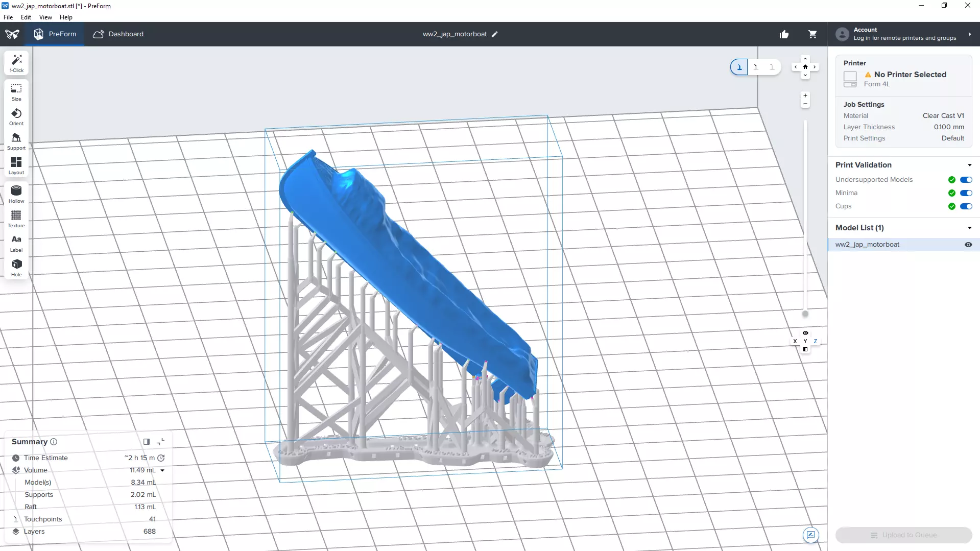This screenshot has width=980, height=551.
Task: Switch to the Dashboard tab
Action: [x=118, y=34]
